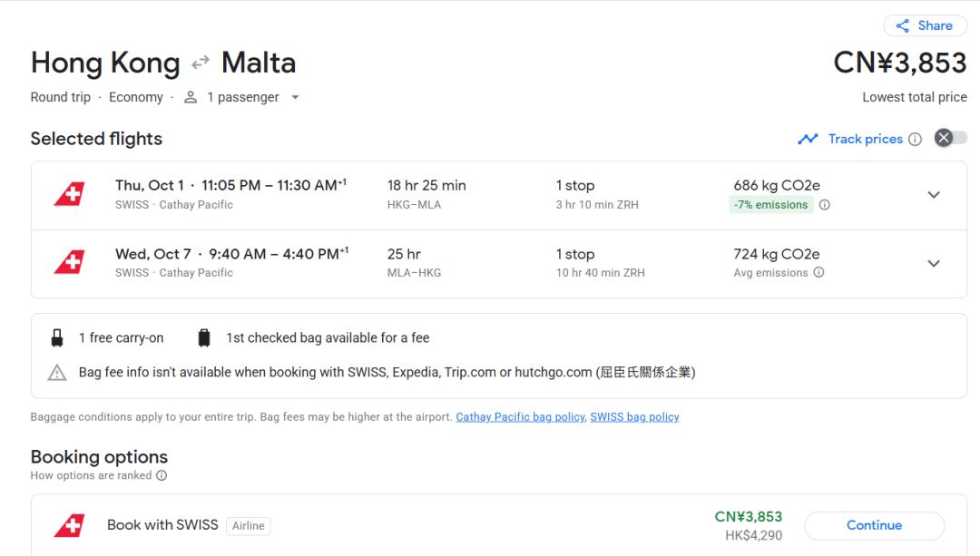Click the round-trip arrows between cities

(x=201, y=63)
